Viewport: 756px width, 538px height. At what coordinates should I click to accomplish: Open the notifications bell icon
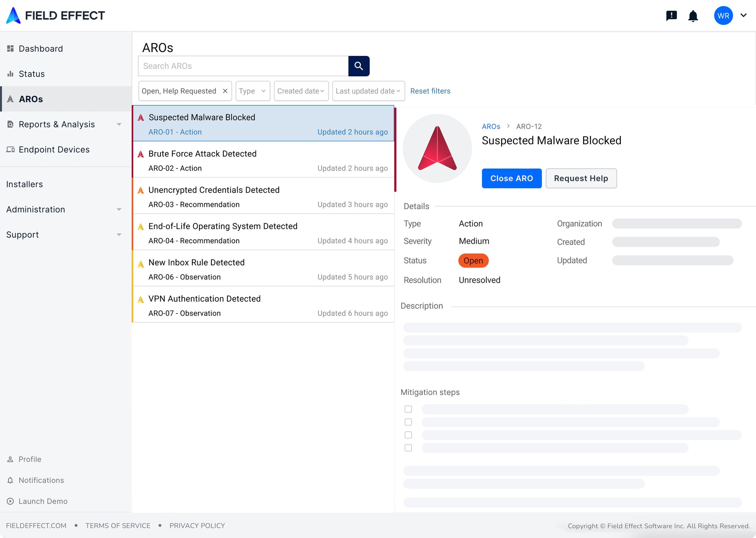[x=693, y=16]
